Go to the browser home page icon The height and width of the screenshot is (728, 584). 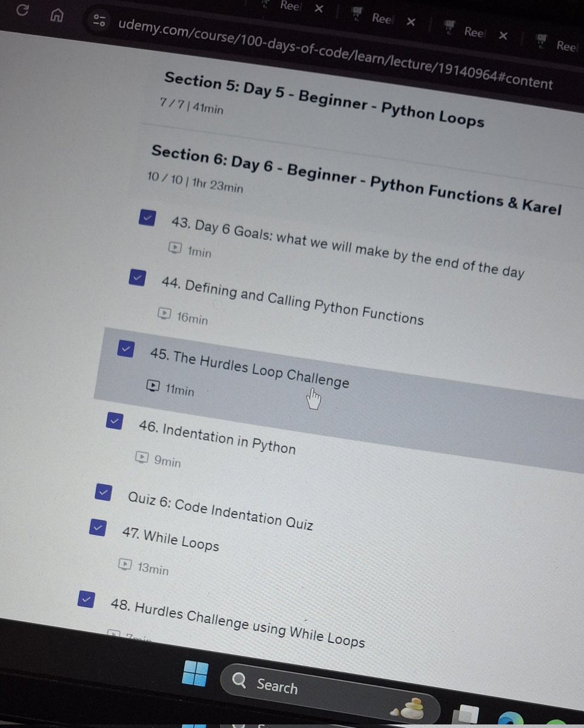pos(58,15)
